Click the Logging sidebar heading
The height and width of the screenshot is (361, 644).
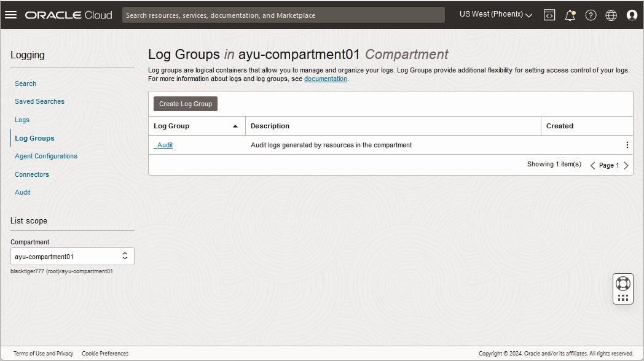point(28,55)
